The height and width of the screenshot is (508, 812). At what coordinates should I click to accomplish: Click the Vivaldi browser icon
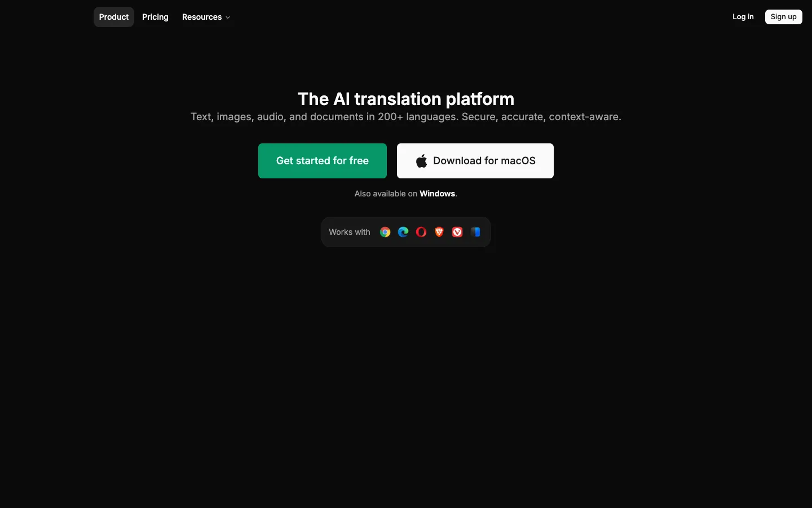pyautogui.click(x=457, y=232)
